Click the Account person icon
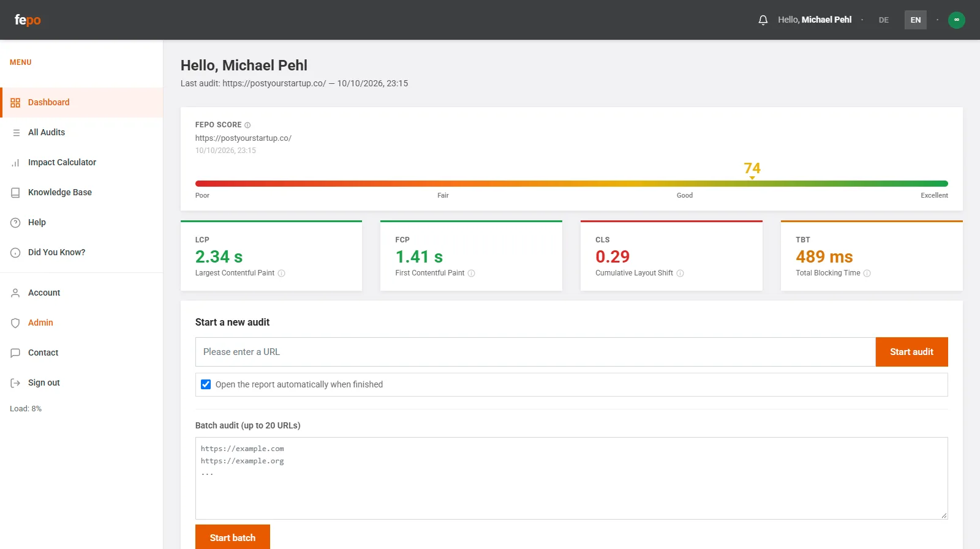Viewport: 980px width, 549px height. pos(15,293)
